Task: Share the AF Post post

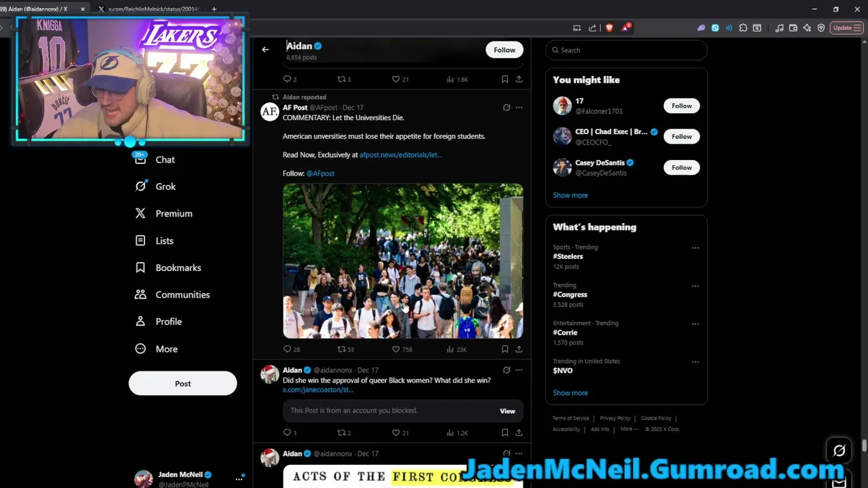Action: click(x=519, y=350)
